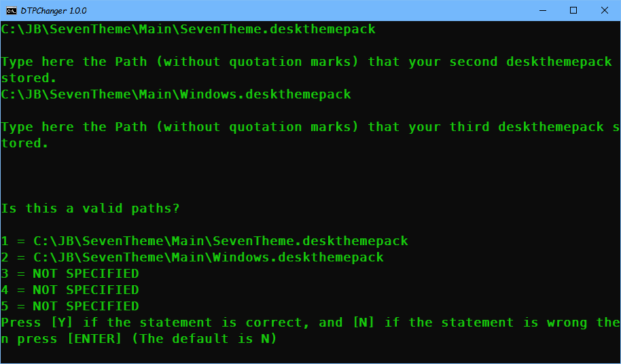The height and width of the screenshot is (364, 621).
Task: Maximize the DTPChanger console window
Action: pos(573,10)
